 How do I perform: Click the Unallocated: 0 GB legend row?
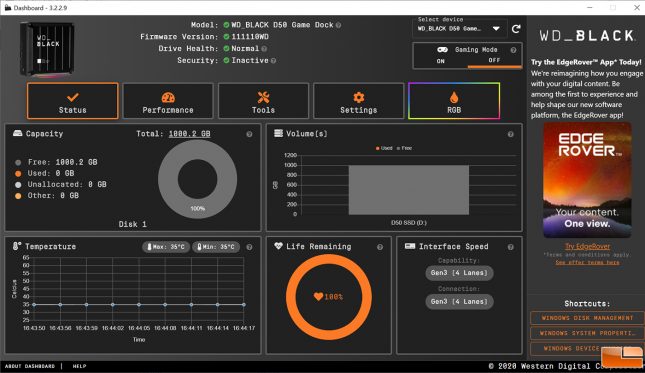[x=60, y=184]
